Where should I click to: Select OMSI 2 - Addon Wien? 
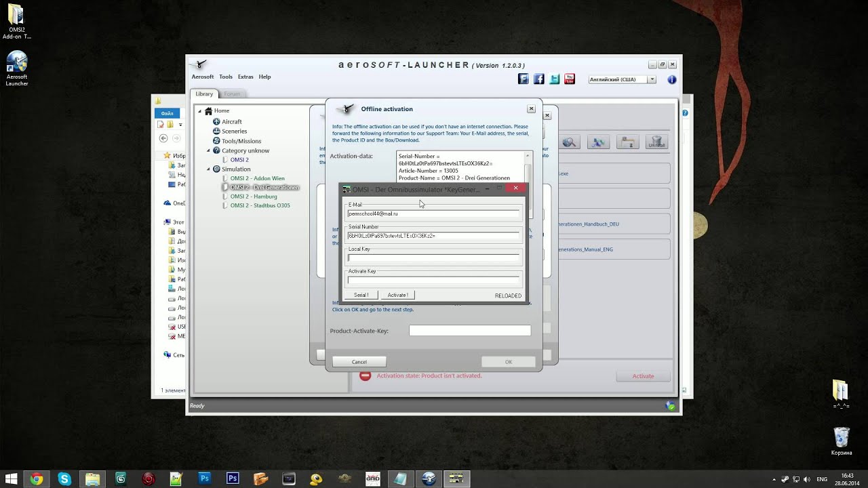[257, 178]
